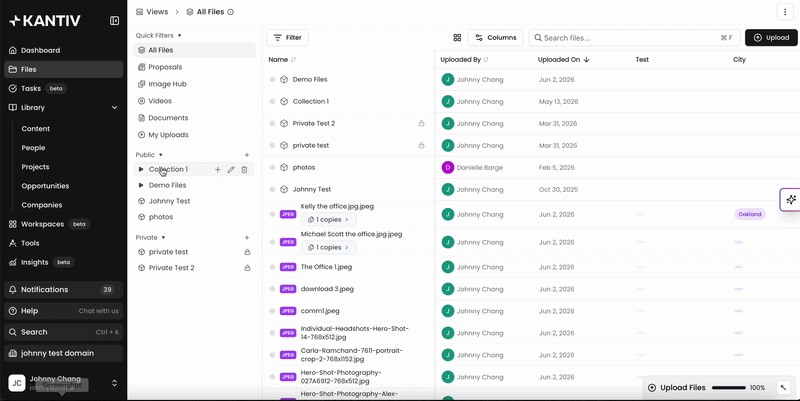Viewport: 800px width, 401px height.
Task: Switch to the grid view icon
Action: tap(457, 38)
